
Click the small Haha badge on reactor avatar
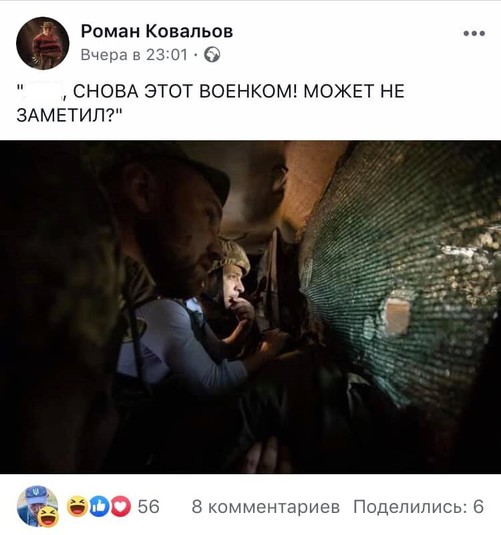[x=48, y=516]
